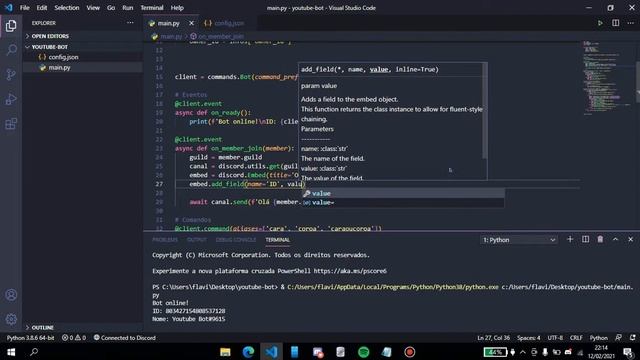Show hidden system tray icons chevron

pyautogui.click(x=523, y=352)
